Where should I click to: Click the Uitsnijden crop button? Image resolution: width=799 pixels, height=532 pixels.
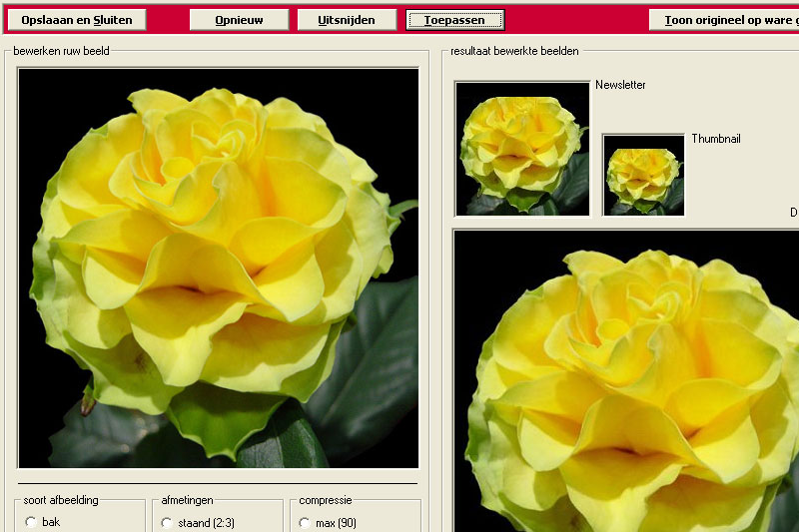[346, 20]
